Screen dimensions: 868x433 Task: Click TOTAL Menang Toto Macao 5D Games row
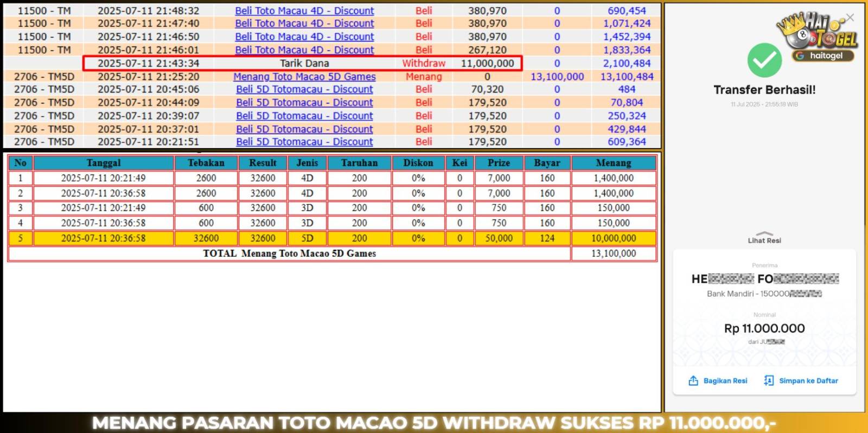(x=290, y=253)
